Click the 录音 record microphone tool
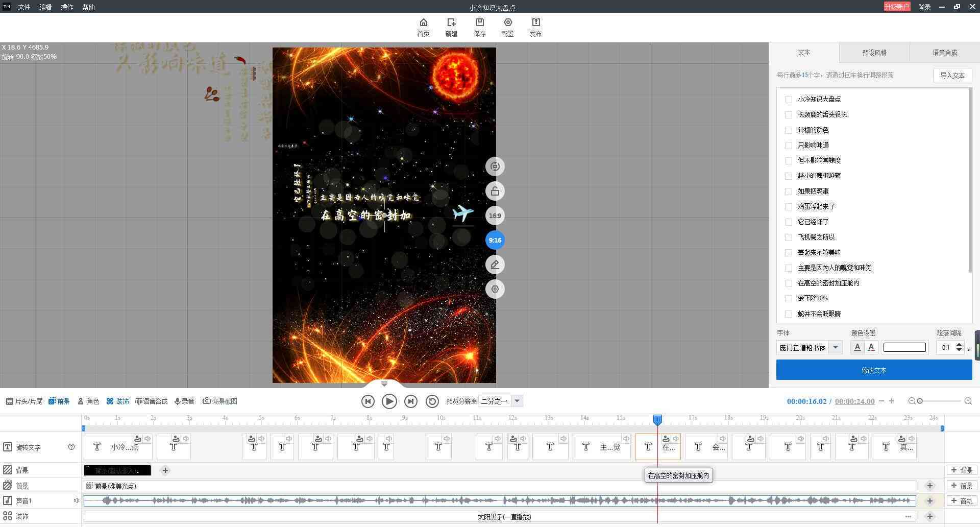The width and height of the screenshot is (980, 527). coord(184,401)
